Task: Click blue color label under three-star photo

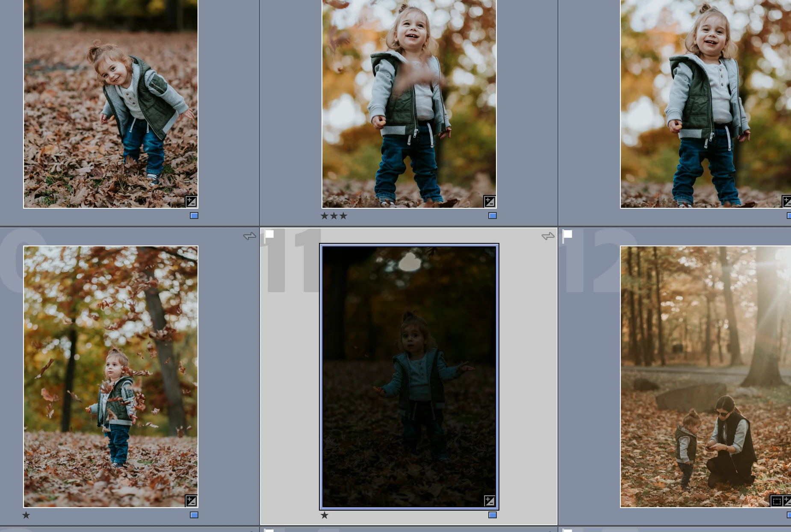Action: pyautogui.click(x=493, y=216)
